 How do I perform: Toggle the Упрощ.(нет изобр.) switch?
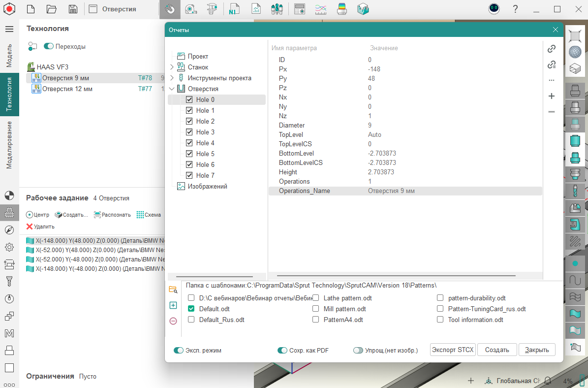[358, 351]
